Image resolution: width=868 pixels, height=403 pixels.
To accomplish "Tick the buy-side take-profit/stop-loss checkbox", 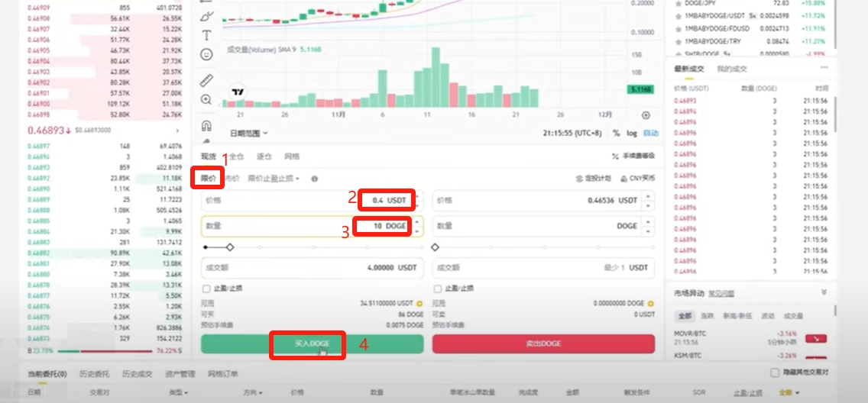I will 206,289.
